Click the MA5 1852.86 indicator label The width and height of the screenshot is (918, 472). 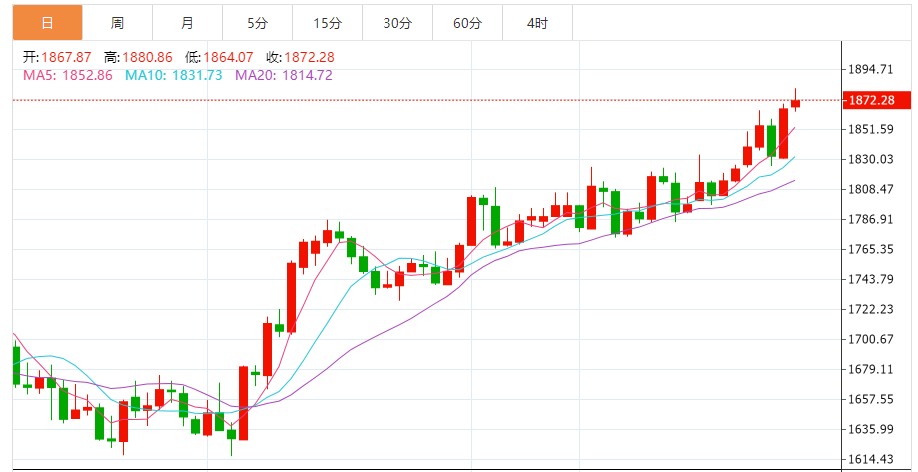67,75
